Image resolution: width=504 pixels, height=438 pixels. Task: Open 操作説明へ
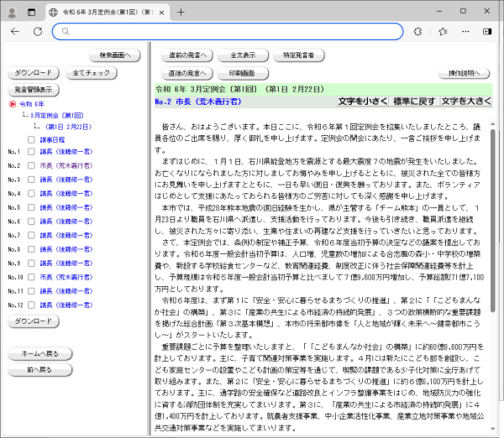(465, 74)
